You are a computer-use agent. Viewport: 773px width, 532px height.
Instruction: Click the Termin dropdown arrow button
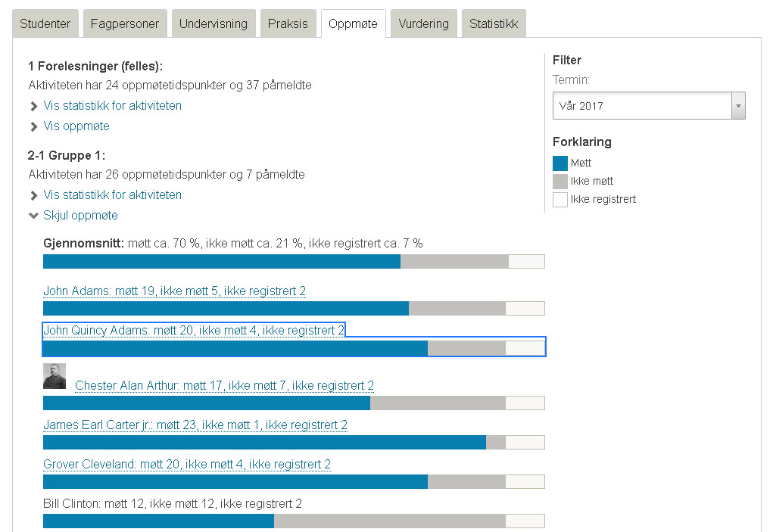pos(738,106)
